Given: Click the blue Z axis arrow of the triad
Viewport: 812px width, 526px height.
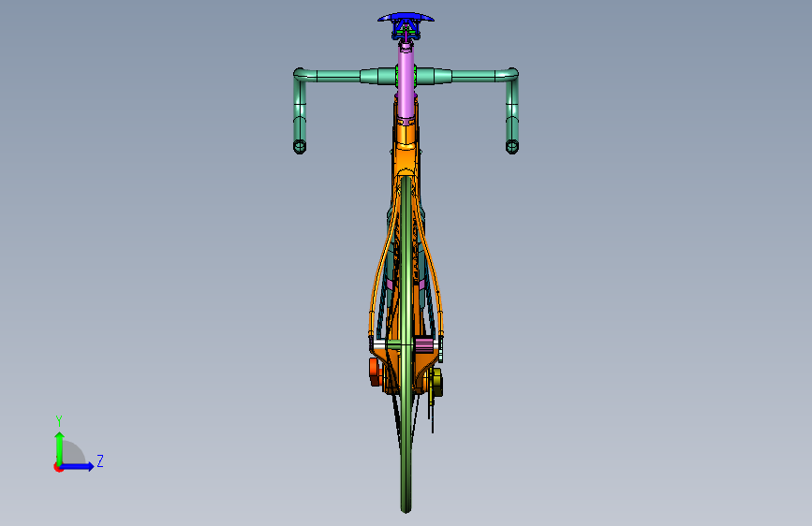Looking at the screenshot, I should (x=78, y=466).
